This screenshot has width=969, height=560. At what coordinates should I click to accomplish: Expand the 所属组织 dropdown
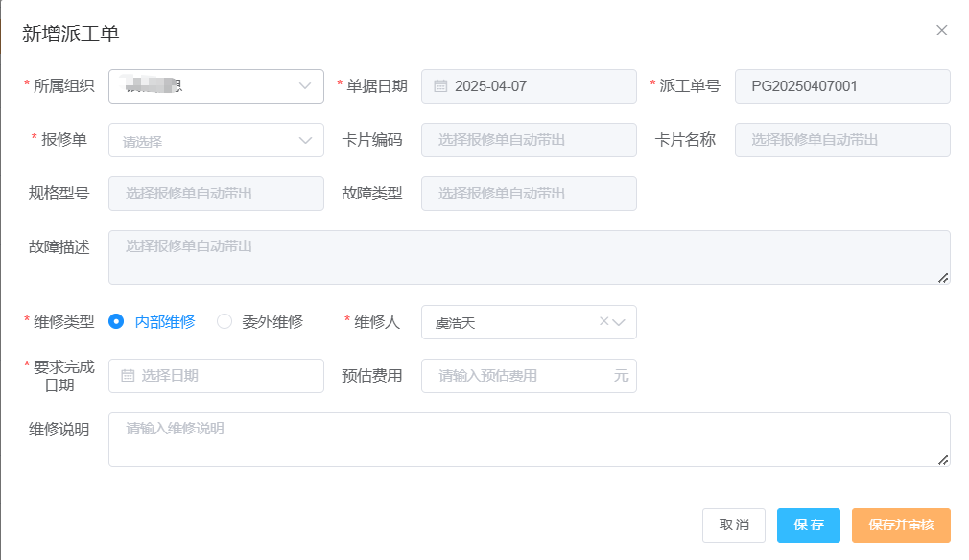[305, 86]
